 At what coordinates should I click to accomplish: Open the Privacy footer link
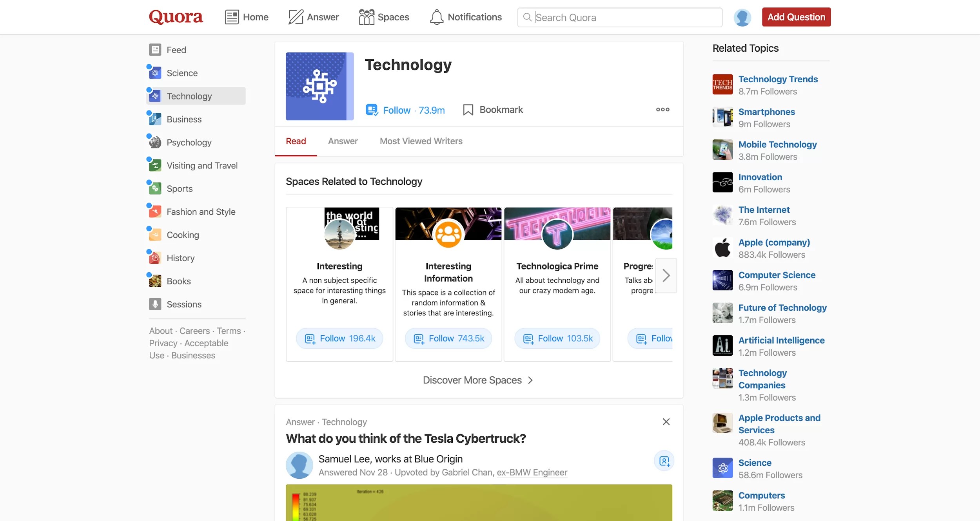163,343
